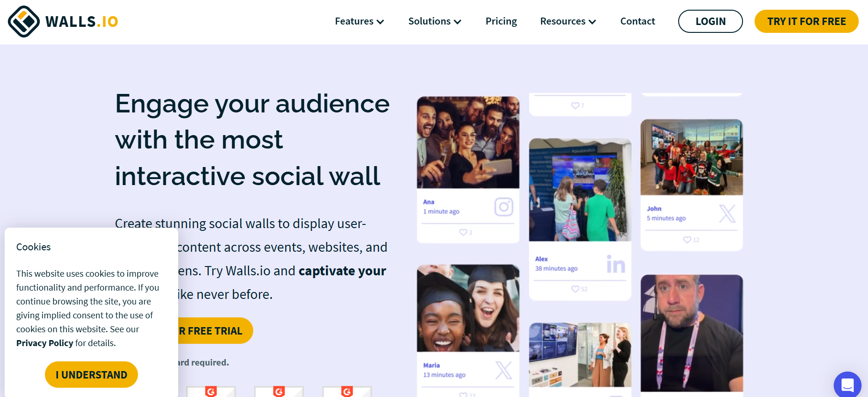Image resolution: width=868 pixels, height=397 pixels.
Task: Click the WALLS.IO wordmark
Action: tap(81, 22)
